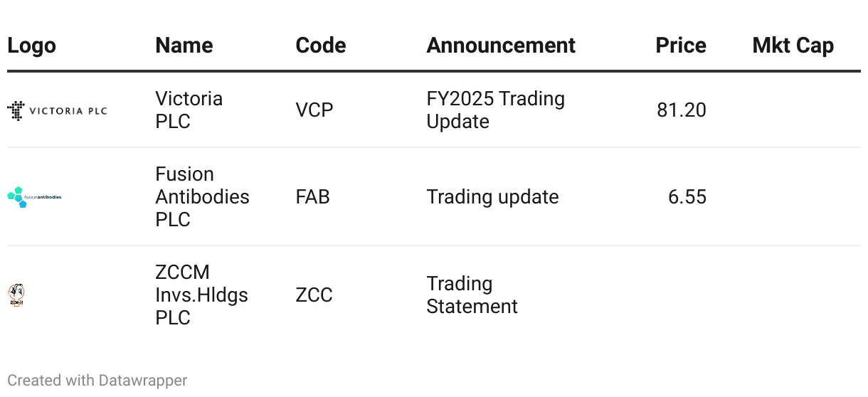Click the ZCC ticker code
The height and width of the screenshot is (397, 868).
click(314, 295)
